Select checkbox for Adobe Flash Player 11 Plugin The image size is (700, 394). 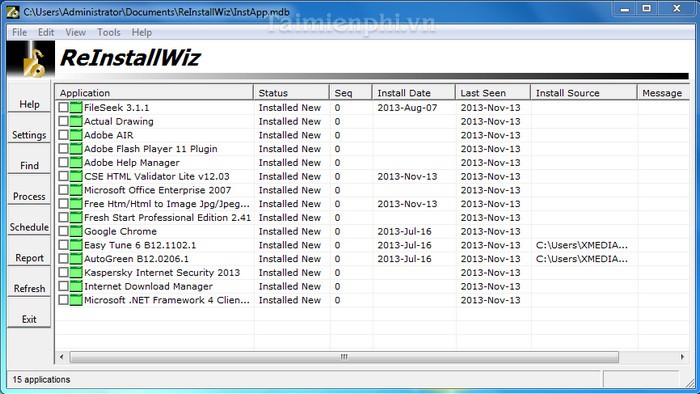click(63, 149)
